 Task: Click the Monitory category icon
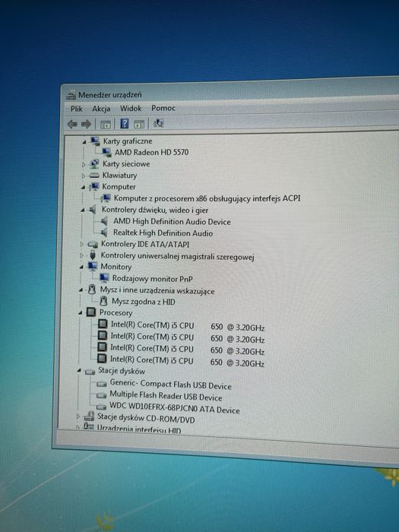(92, 266)
